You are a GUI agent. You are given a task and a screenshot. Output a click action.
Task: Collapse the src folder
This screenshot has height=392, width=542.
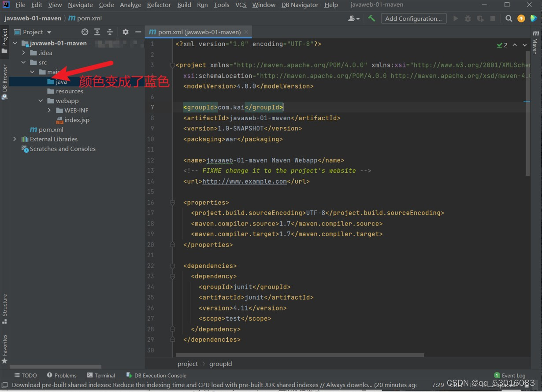tap(23, 63)
